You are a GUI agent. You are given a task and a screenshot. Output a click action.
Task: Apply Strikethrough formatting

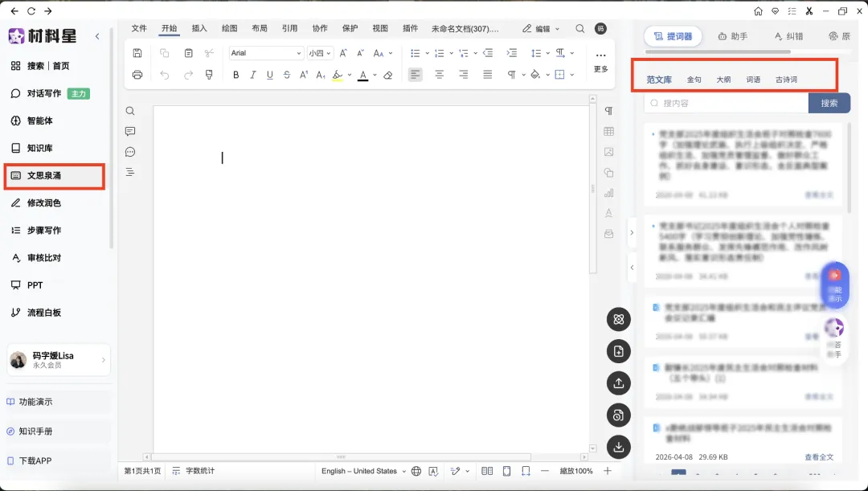point(287,75)
